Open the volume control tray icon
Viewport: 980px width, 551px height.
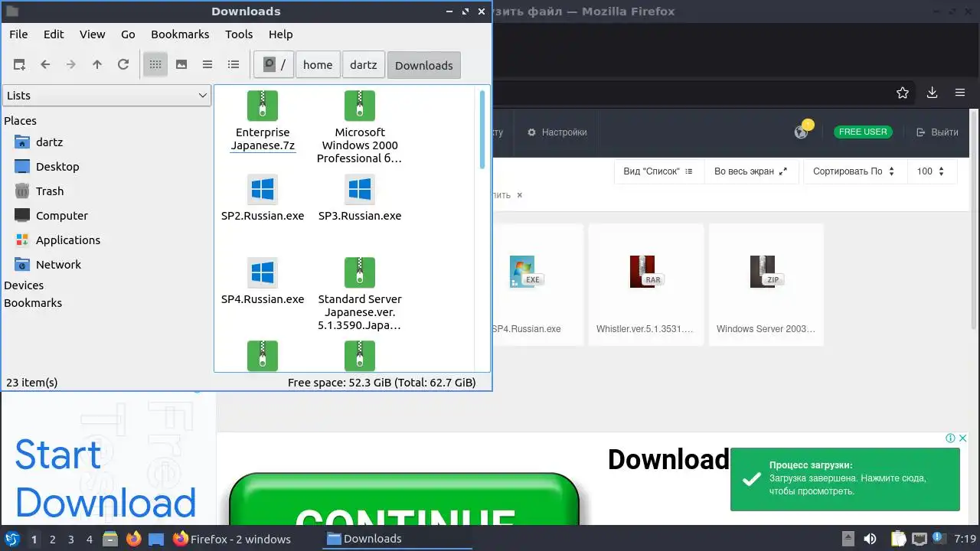pyautogui.click(x=871, y=539)
